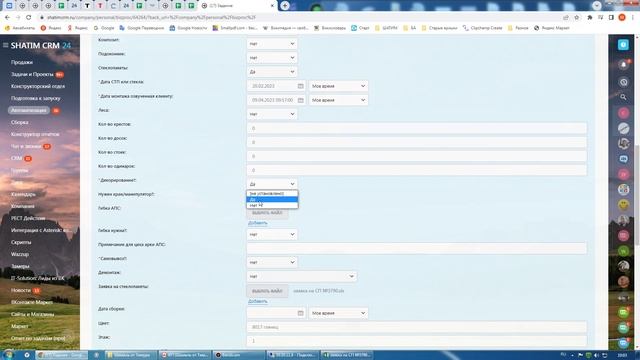Click the browser back arrow

point(7,18)
